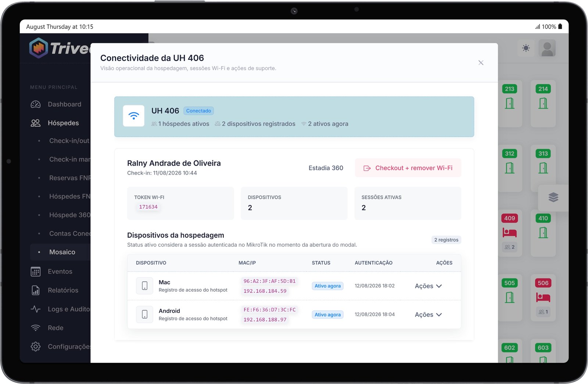
Task: Click Checkout + remover Wi-Fi button
Action: 408,168
